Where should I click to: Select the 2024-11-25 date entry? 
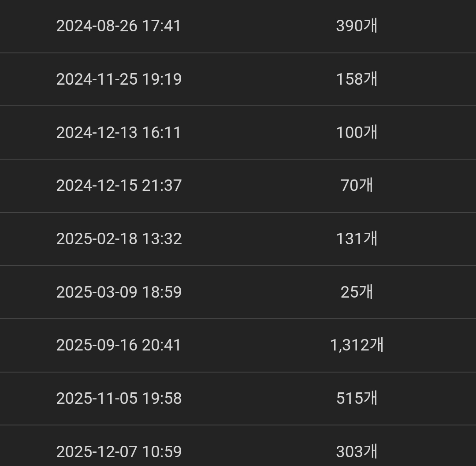(x=119, y=79)
